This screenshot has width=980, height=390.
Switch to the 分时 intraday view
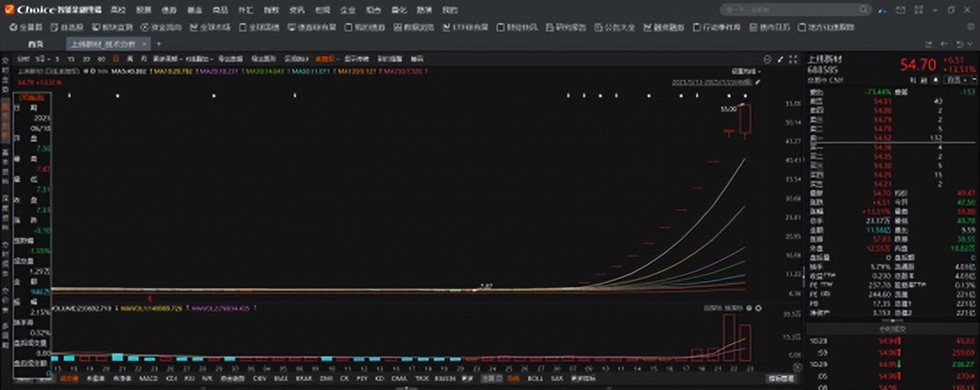coord(24,58)
